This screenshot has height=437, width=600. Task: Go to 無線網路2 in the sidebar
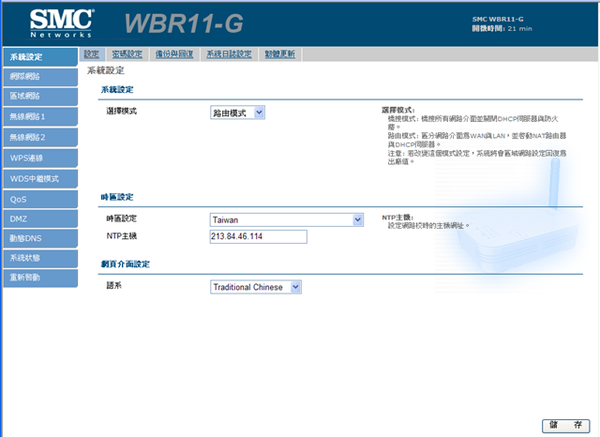[x=40, y=137]
